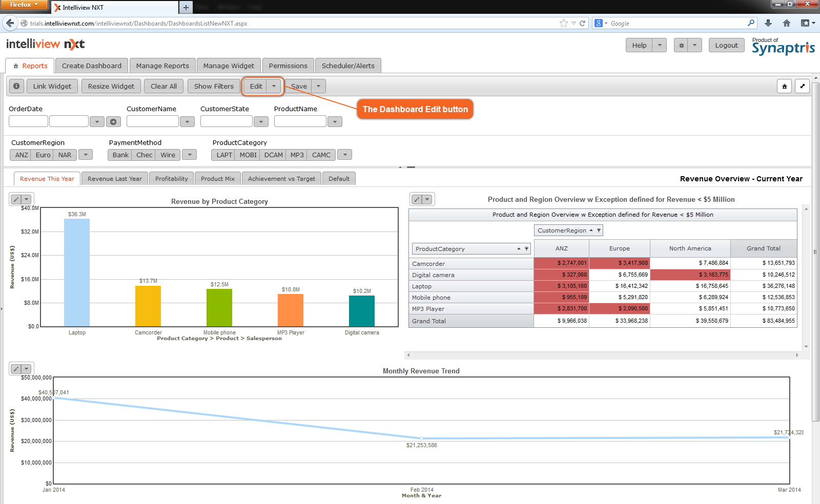Select the Wire payment method filter
Screen dimensions: 820x504
click(168, 154)
